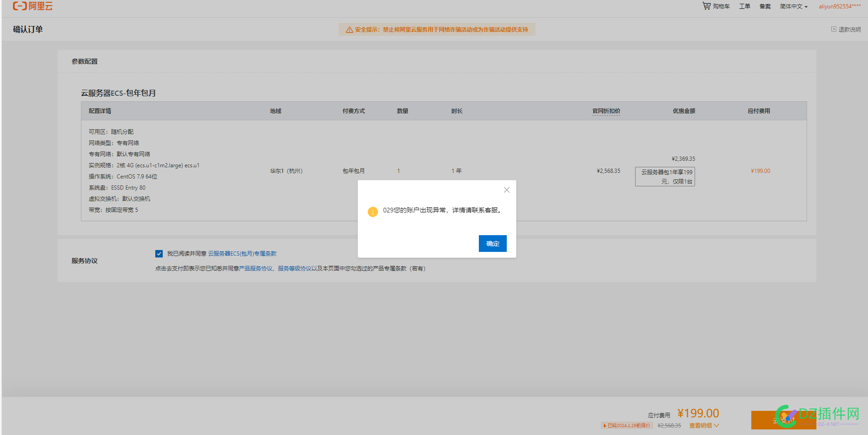The height and width of the screenshot is (435, 868).
Task: Open 产品服务协议 link
Action: click(x=256, y=269)
